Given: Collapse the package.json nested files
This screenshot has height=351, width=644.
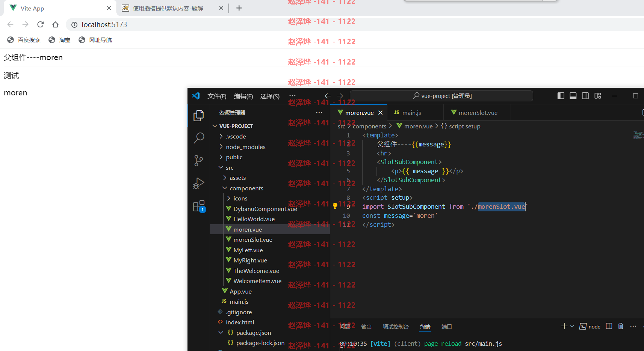Looking at the screenshot, I should pos(221,333).
